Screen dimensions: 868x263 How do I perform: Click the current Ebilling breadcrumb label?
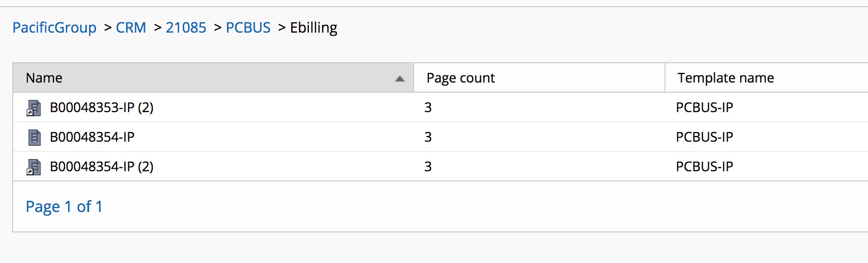[x=313, y=28]
